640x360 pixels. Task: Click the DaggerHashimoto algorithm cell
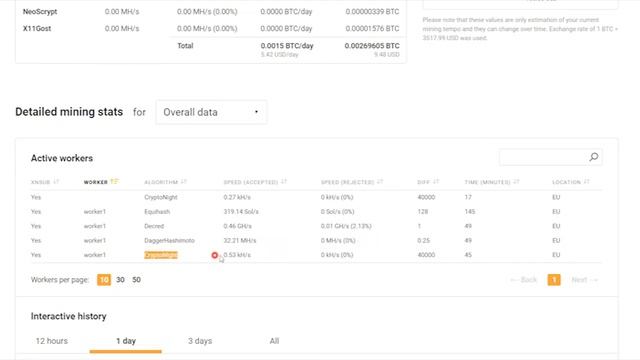pos(169,240)
